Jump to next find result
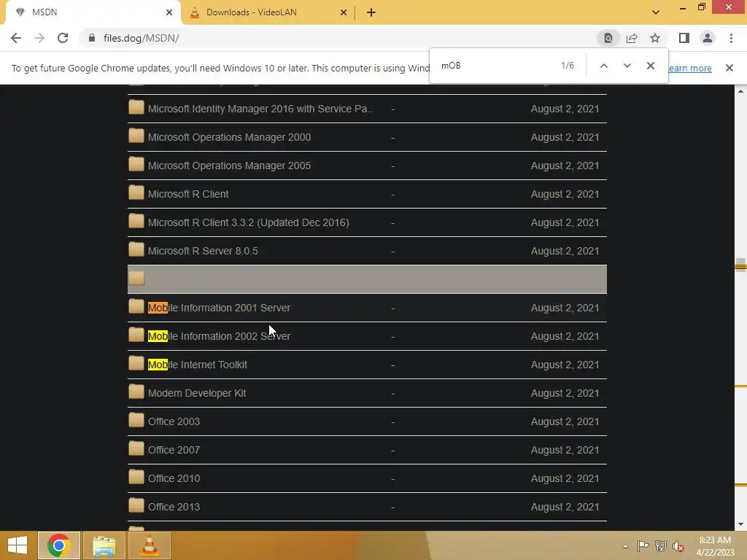Screen dimensions: 747x560 coord(627,66)
